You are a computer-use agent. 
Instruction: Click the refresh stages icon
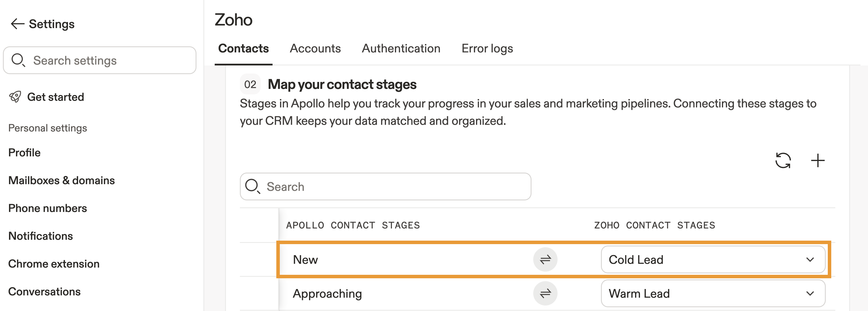click(783, 160)
